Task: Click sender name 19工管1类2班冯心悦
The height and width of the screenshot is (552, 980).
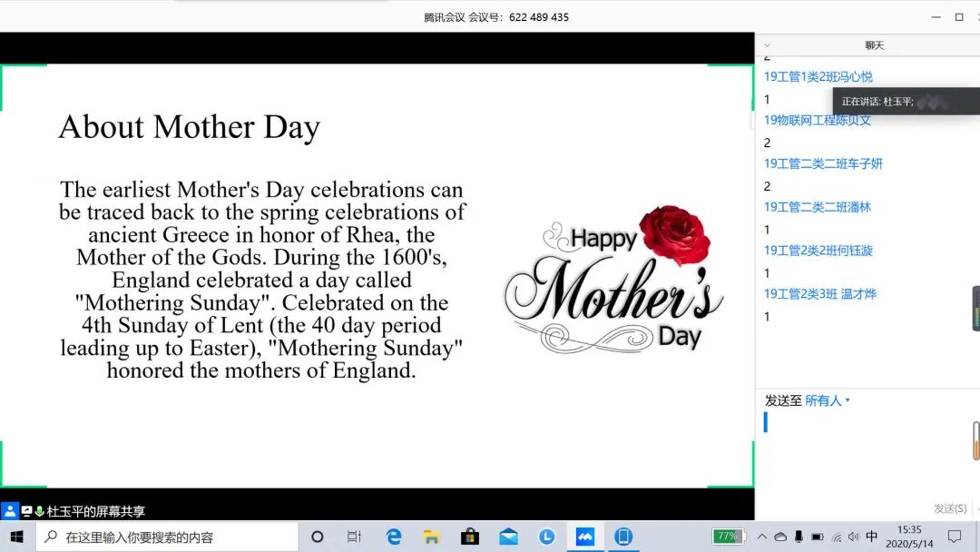Action: [818, 76]
